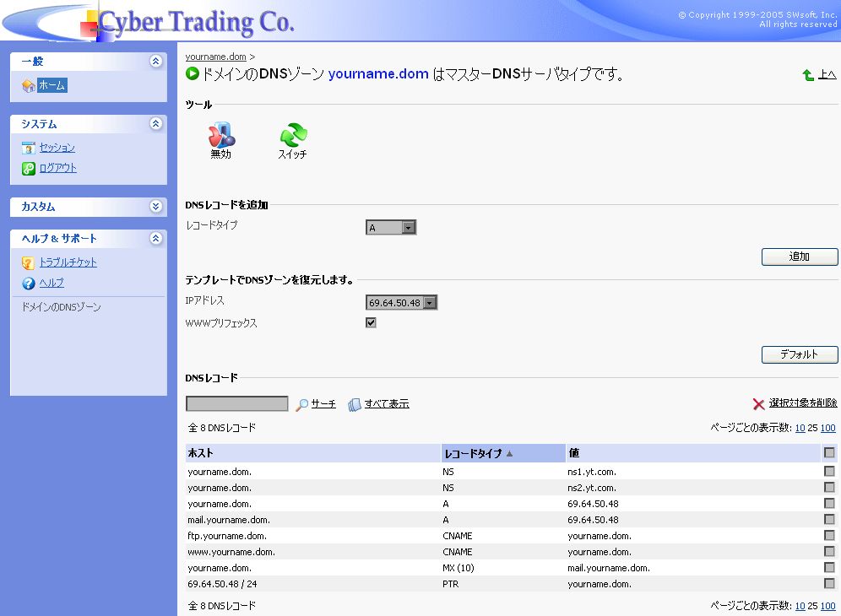Open セッション in the system menu
Screen dimensions: 841x616
57,148
